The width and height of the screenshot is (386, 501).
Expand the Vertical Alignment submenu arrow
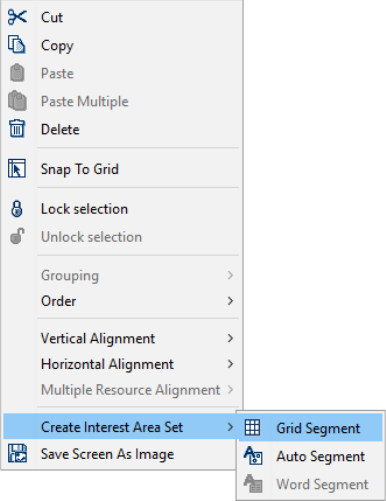coord(230,338)
